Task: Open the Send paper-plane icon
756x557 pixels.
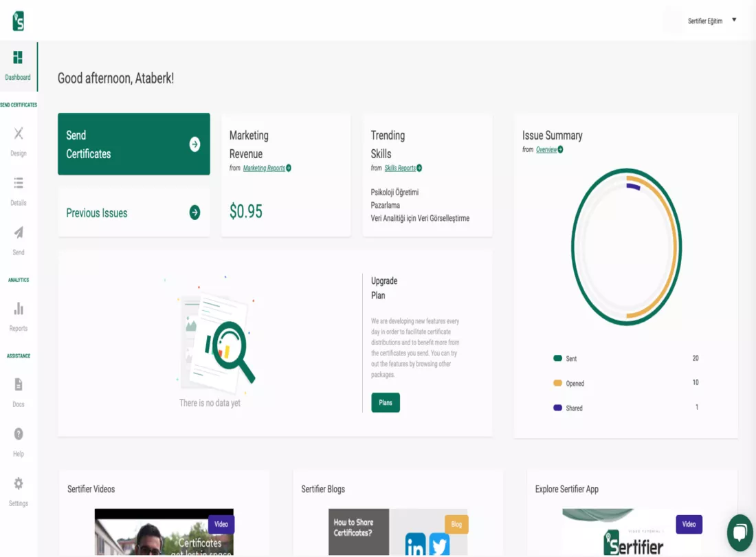Action: 19,232
